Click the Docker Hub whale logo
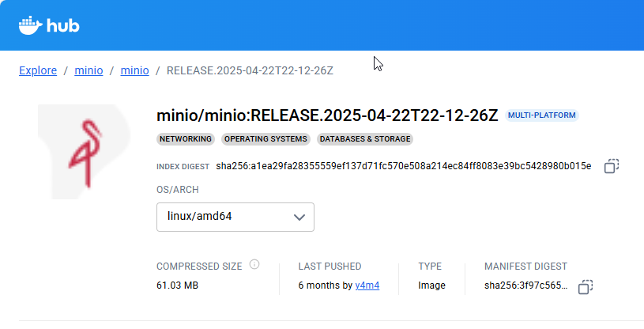 (x=49, y=25)
